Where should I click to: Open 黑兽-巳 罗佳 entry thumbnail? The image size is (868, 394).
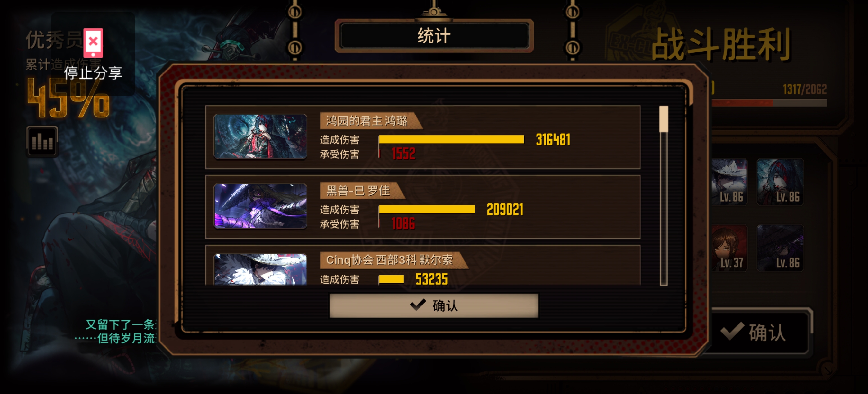(260, 206)
